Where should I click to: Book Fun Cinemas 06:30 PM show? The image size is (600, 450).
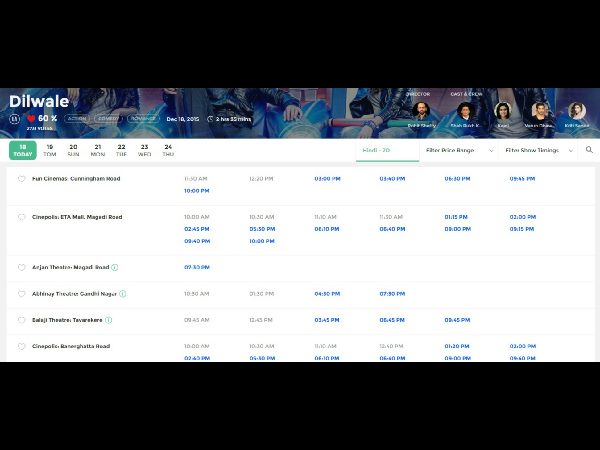pos(457,179)
